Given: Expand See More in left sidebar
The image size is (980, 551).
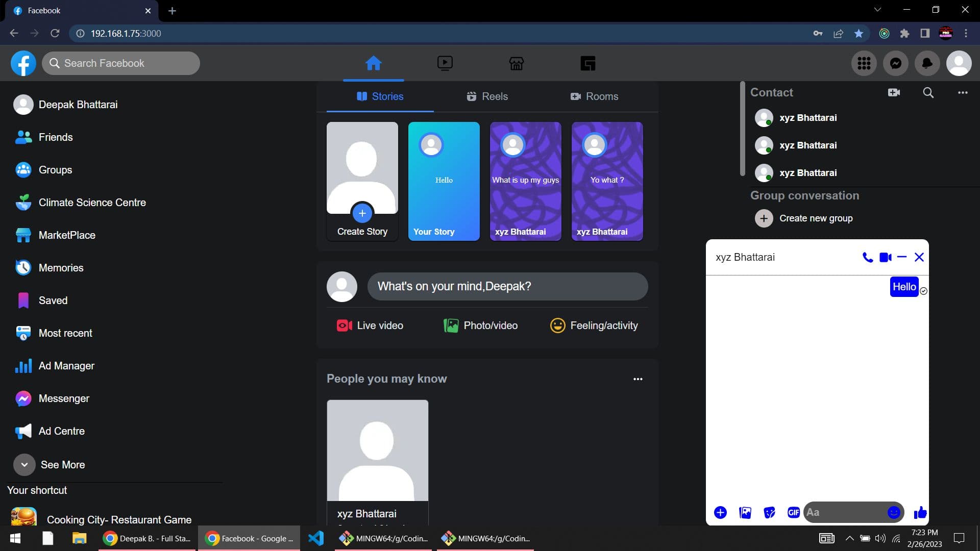Looking at the screenshot, I should [x=49, y=465].
